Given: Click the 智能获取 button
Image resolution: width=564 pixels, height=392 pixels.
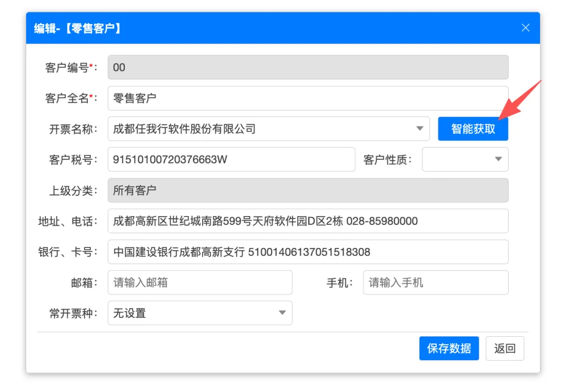Looking at the screenshot, I should [473, 129].
